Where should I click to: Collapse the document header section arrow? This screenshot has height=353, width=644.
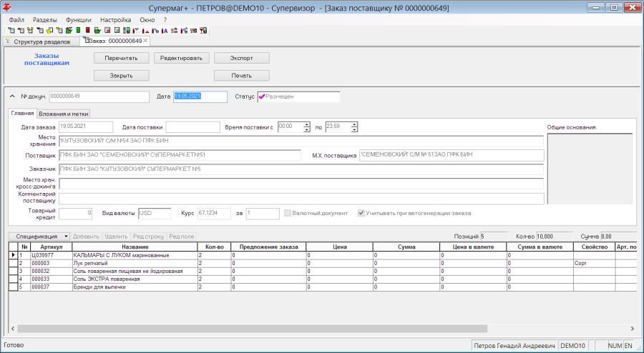point(12,96)
